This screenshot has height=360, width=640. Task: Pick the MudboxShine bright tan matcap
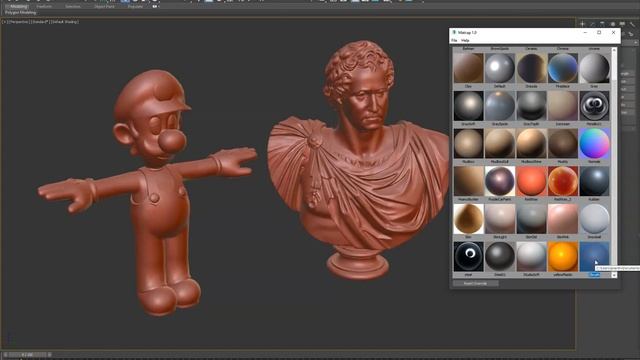tap(531, 143)
